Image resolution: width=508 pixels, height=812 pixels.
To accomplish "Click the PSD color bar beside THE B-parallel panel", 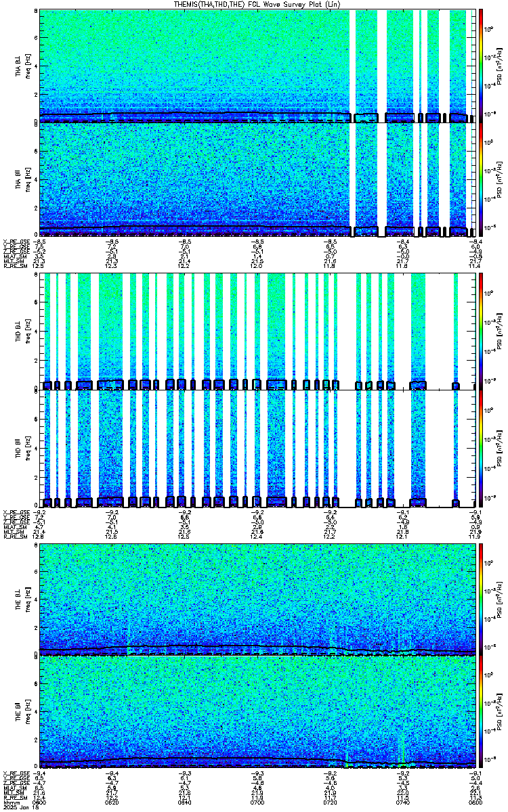I will coord(481,712).
